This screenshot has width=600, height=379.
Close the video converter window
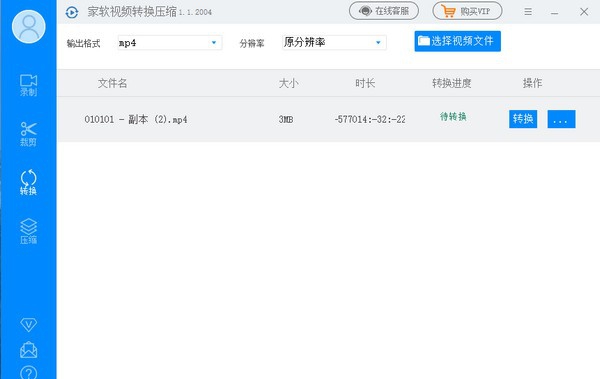point(584,12)
